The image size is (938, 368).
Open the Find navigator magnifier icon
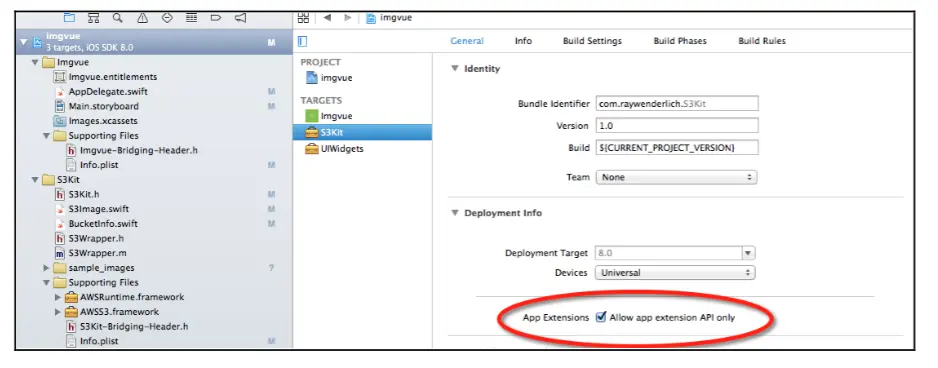click(118, 17)
